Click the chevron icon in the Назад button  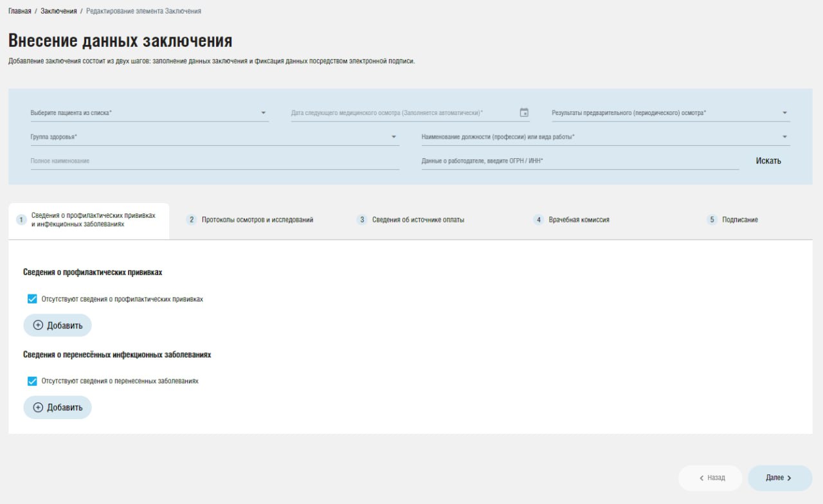[x=701, y=478]
